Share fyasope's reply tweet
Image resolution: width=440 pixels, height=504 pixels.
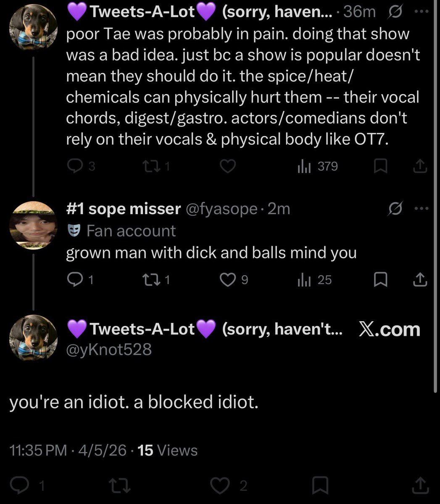419,280
